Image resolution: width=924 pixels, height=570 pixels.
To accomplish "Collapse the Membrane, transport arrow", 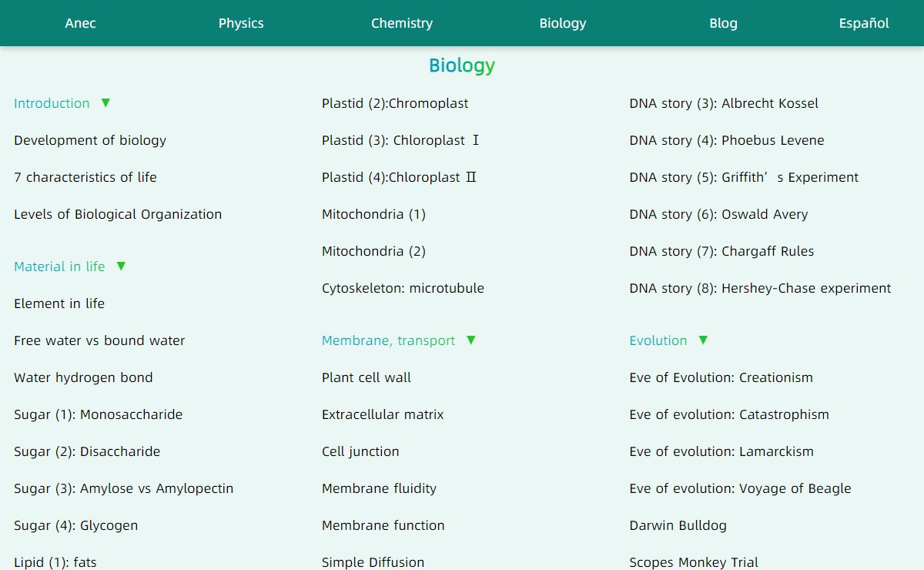I will coord(471,340).
